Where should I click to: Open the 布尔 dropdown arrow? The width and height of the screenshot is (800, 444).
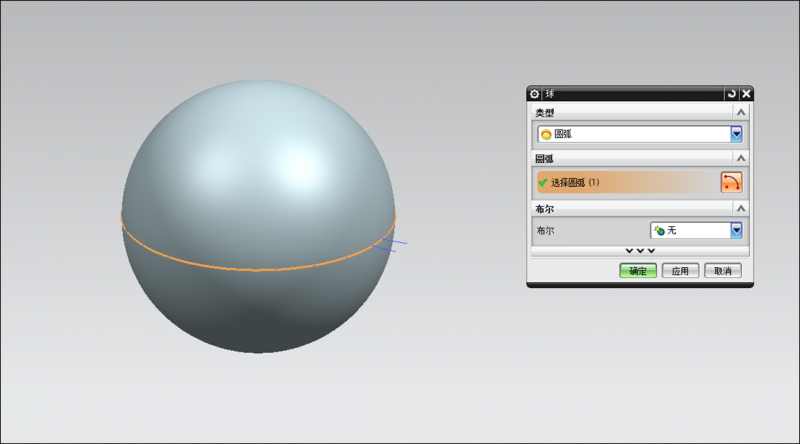point(736,230)
